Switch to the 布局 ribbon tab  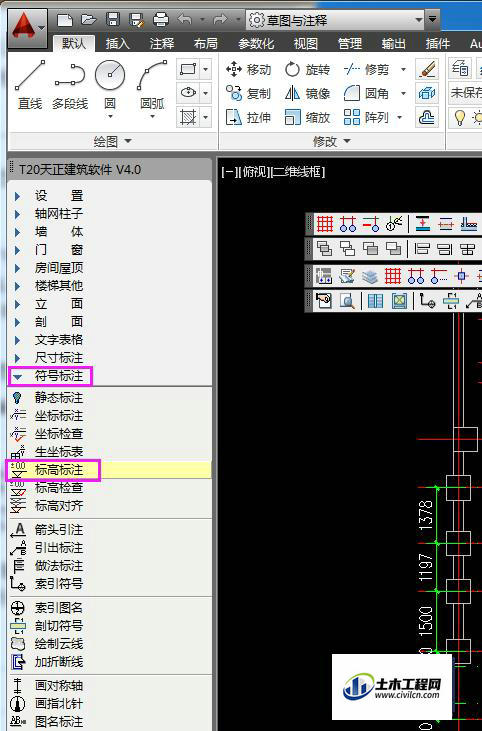coord(206,43)
